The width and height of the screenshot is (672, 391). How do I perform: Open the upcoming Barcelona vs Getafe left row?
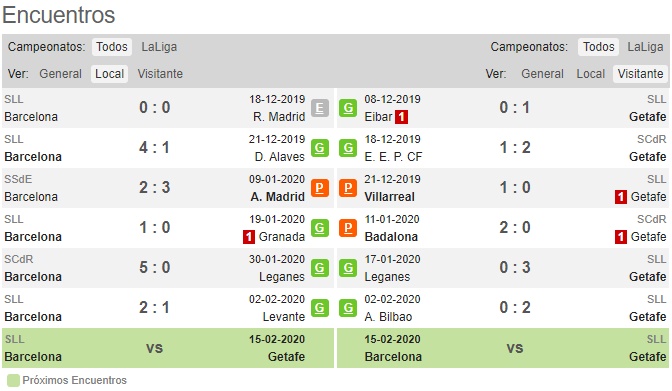pyautogui.click(x=168, y=348)
